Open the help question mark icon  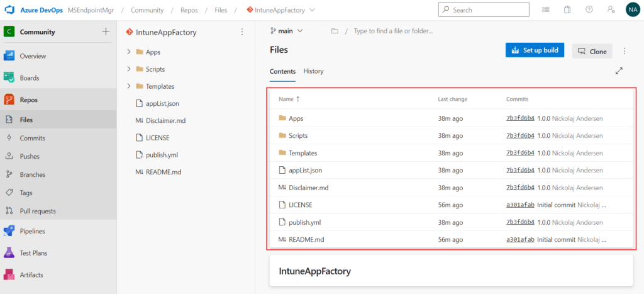click(589, 10)
